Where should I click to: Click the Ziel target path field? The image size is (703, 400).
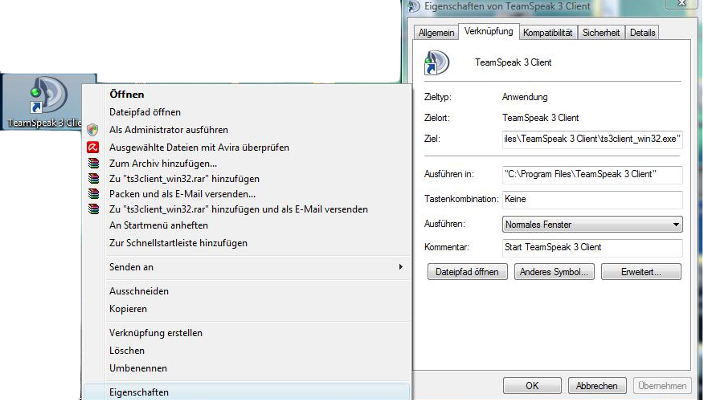point(592,139)
